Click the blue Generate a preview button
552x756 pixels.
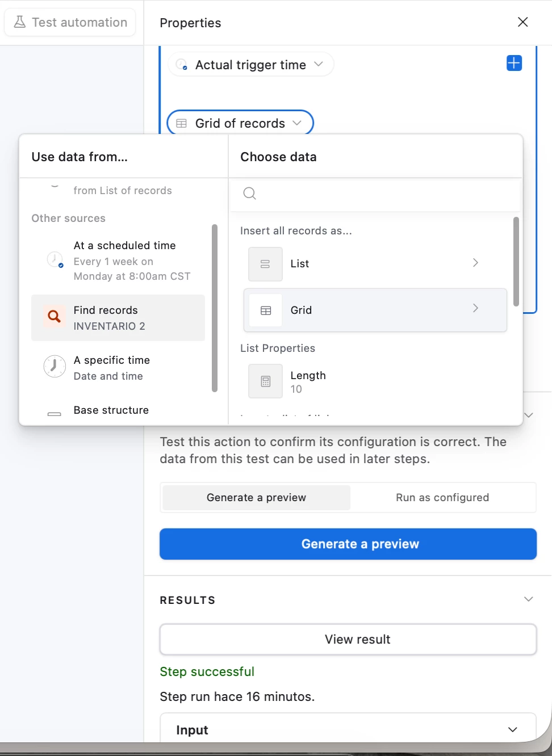(x=348, y=544)
